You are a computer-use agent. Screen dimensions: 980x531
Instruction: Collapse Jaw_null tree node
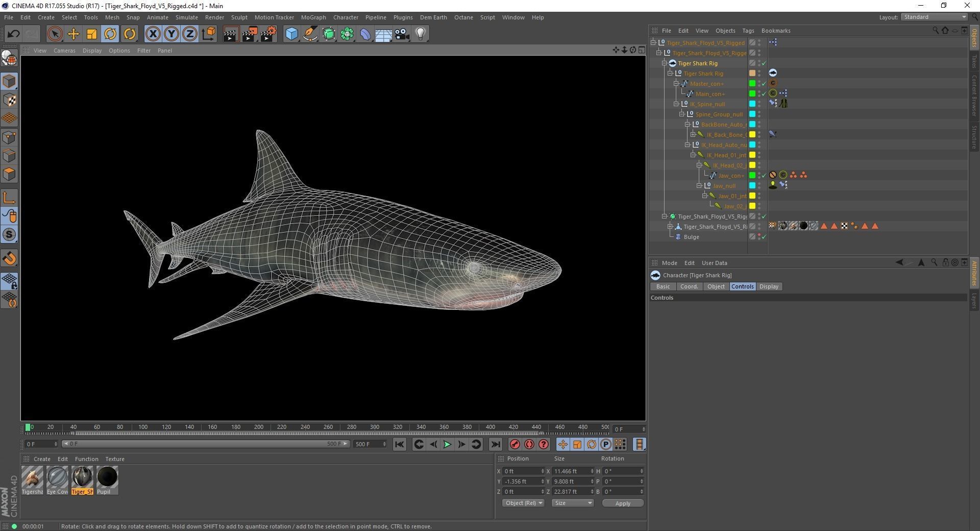[699, 186]
